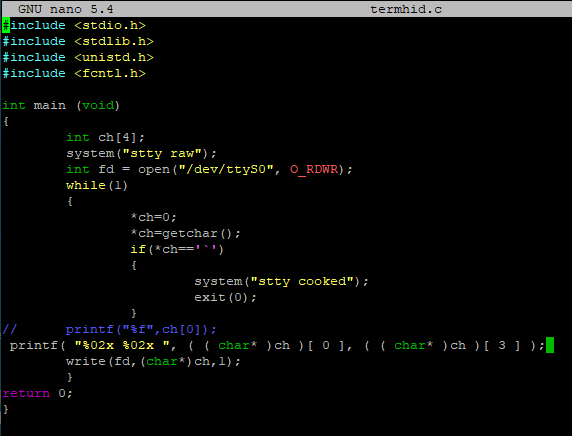Image resolution: width=572 pixels, height=436 pixels.
Task: Click the write(fd,(char*)ch,1); line
Action: tap(153, 362)
